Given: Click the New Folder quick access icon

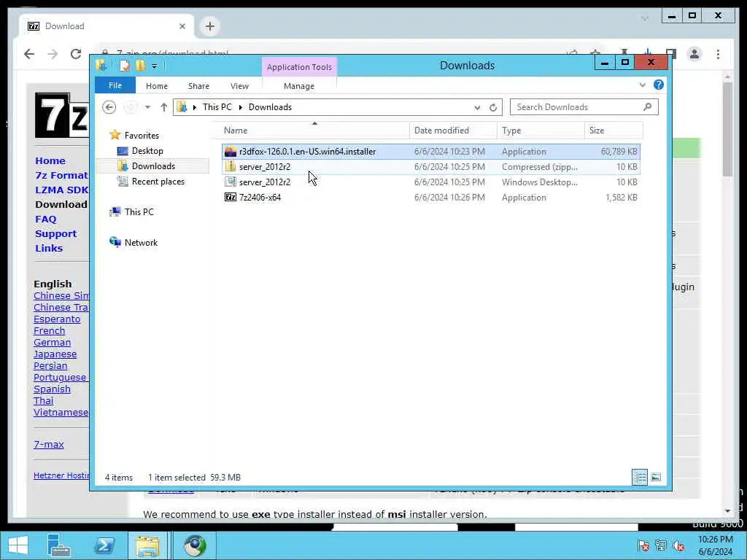Looking at the screenshot, I should (x=140, y=66).
